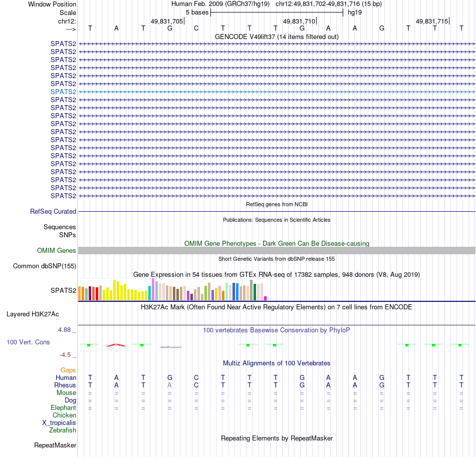This screenshot has width=476, height=457.
Task: Click the 4.88 PhyloP upper limit value
Action: tap(64, 330)
